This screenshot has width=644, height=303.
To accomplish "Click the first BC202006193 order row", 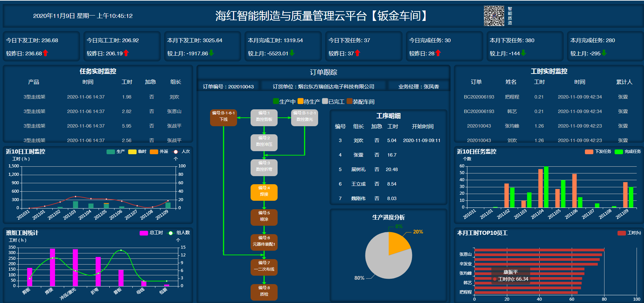I will pos(479,97).
